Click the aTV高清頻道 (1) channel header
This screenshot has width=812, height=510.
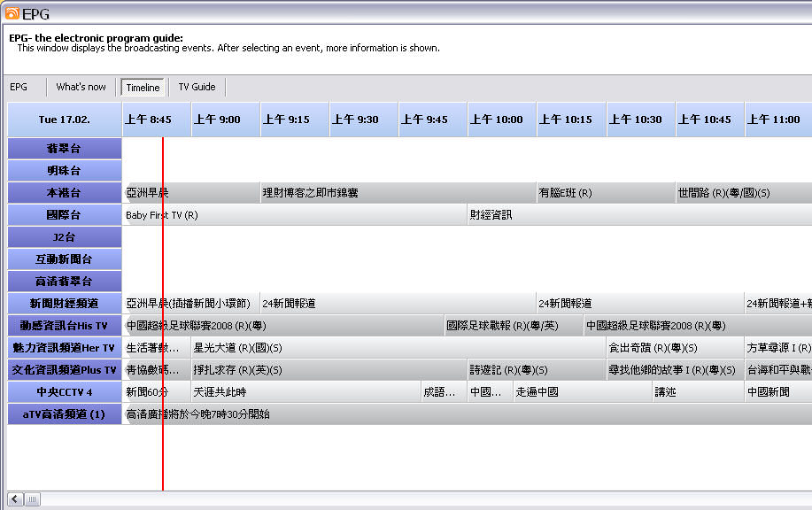[65, 413]
